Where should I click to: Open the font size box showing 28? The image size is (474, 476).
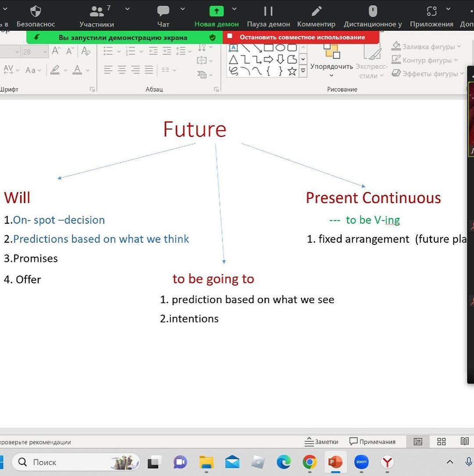[x=35, y=52]
